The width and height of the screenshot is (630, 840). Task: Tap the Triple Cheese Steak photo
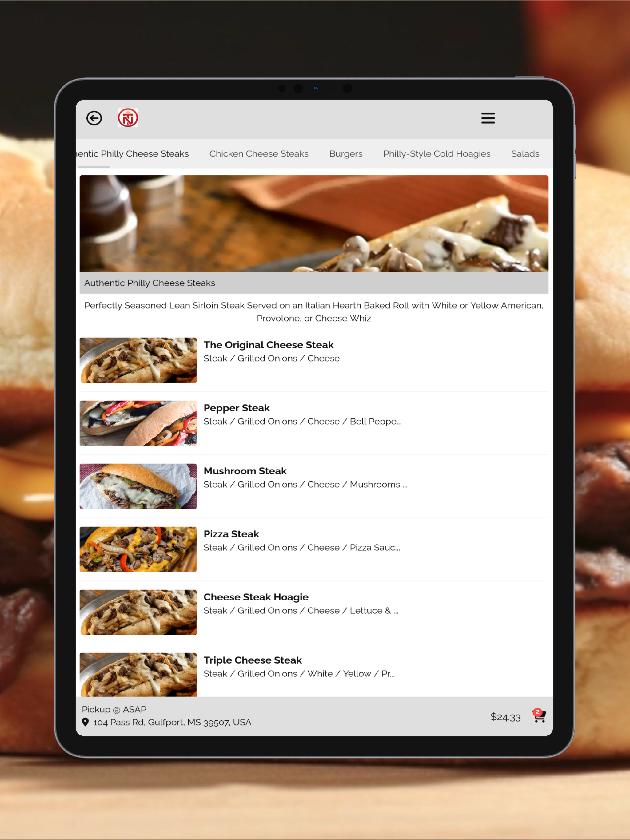138,675
